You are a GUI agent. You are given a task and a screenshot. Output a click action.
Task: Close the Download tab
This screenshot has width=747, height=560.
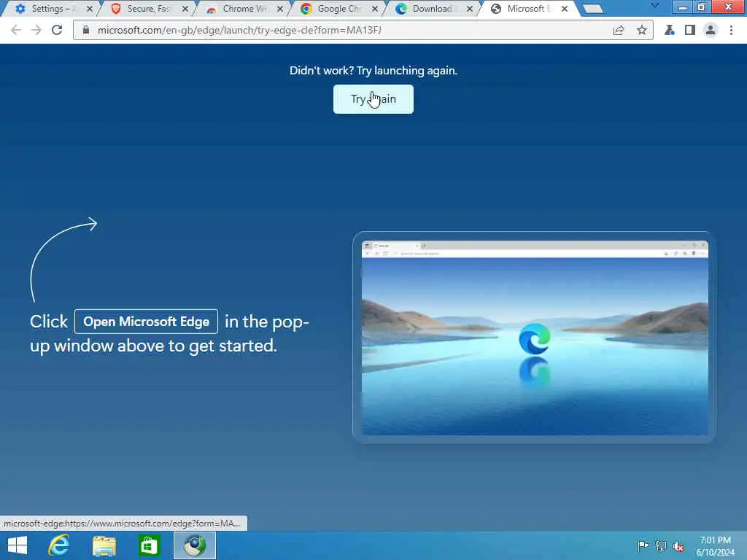(470, 9)
